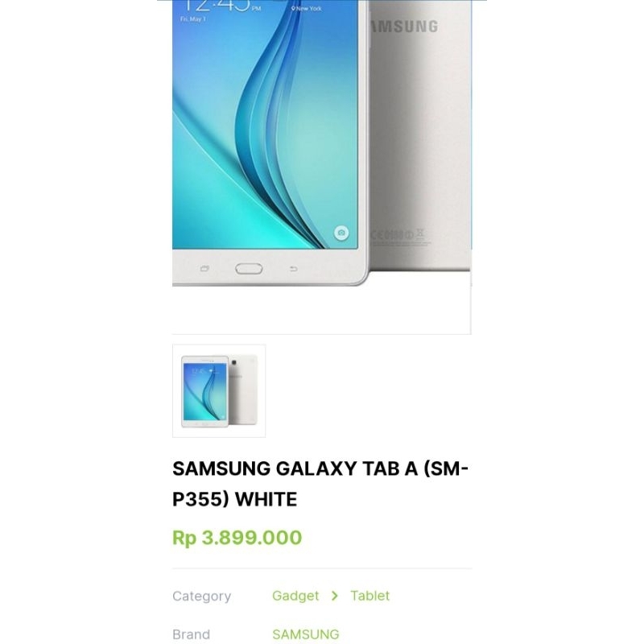Click the clock time shown on tablet
The height and width of the screenshot is (644, 644).
tap(217, 6)
